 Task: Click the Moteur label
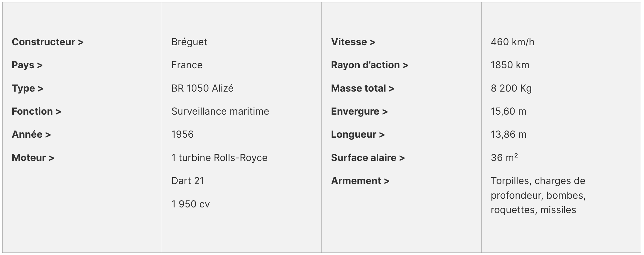point(33,158)
